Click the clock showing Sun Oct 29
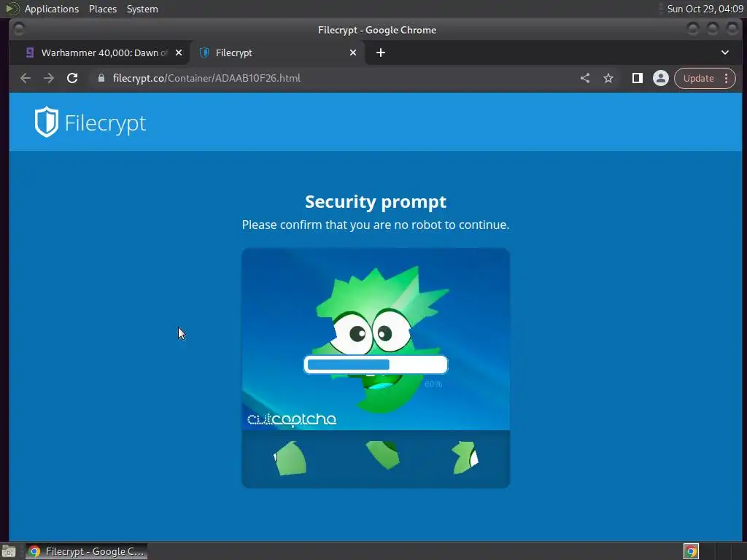The image size is (747, 560). pos(705,9)
